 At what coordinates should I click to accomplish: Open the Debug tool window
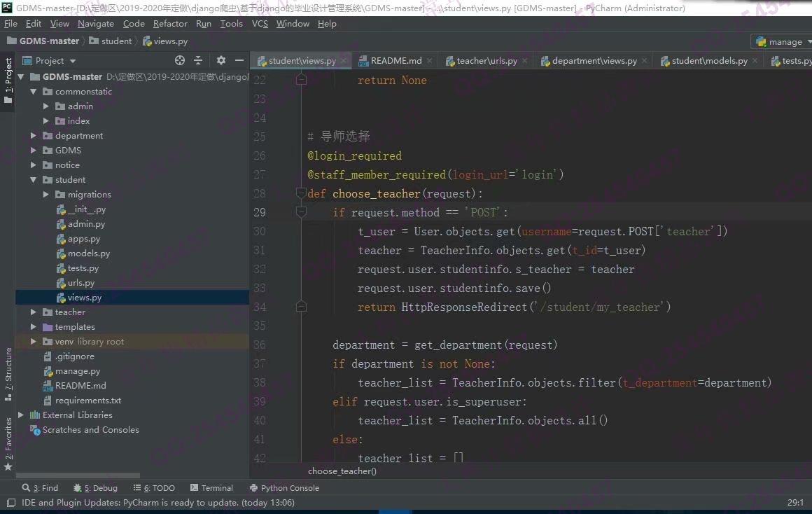(95, 488)
